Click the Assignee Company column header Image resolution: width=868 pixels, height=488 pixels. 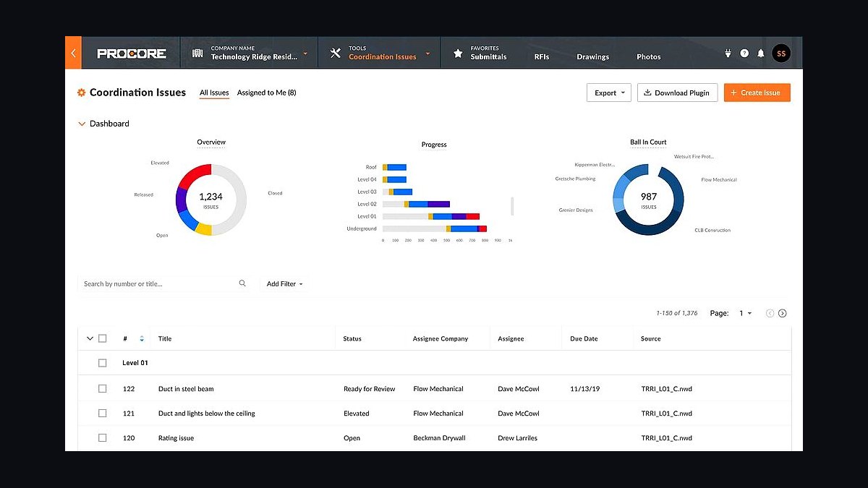point(441,338)
